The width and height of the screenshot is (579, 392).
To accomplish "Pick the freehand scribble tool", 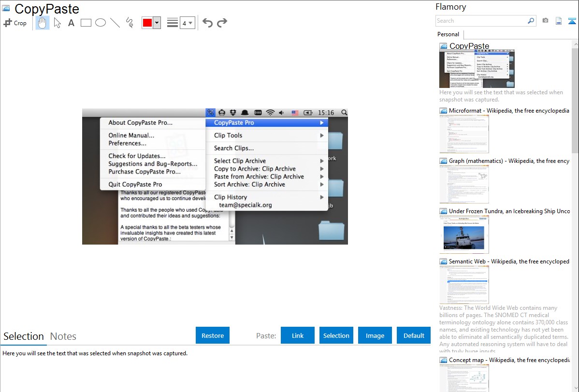I will click(x=130, y=23).
